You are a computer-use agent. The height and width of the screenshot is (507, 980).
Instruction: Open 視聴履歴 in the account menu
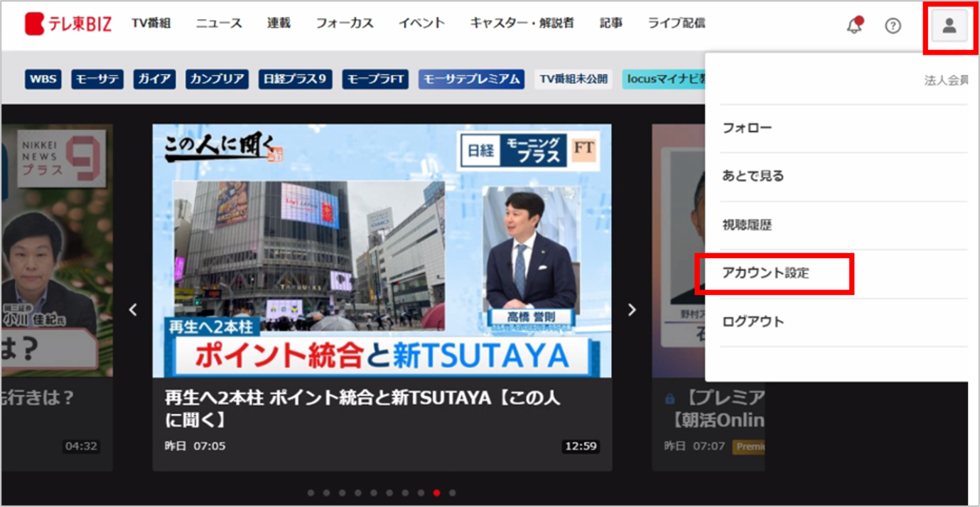pyautogui.click(x=747, y=225)
